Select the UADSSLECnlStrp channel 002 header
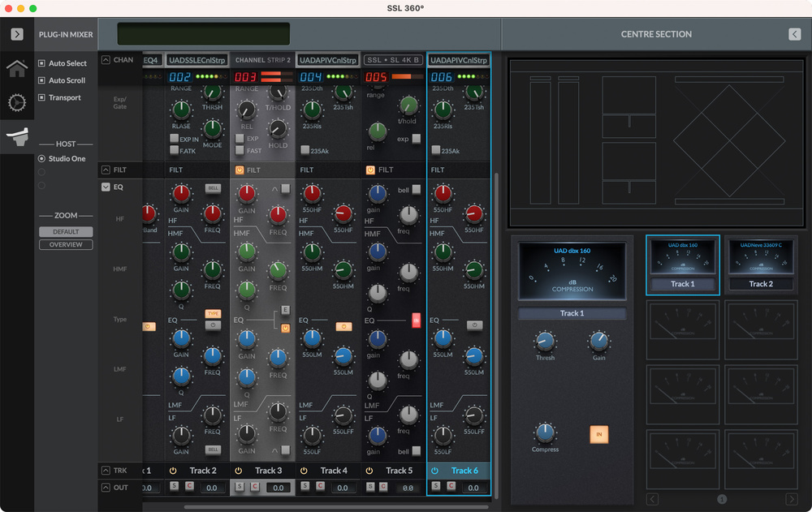The width and height of the screenshot is (812, 512). [x=197, y=60]
